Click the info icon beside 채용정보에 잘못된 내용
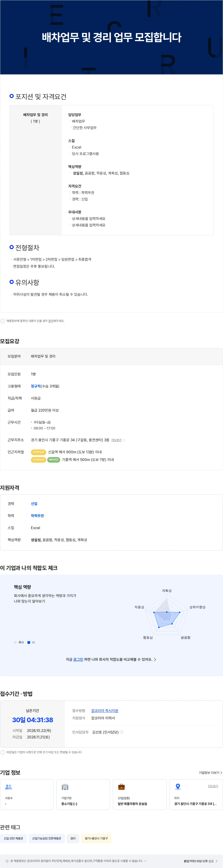The width and height of the screenshot is (223, 868). tap(3, 321)
